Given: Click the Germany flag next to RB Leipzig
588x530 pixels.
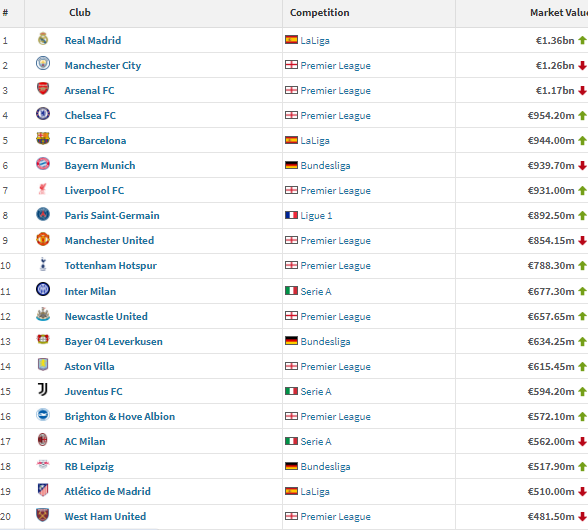Looking at the screenshot, I should [291, 466].
